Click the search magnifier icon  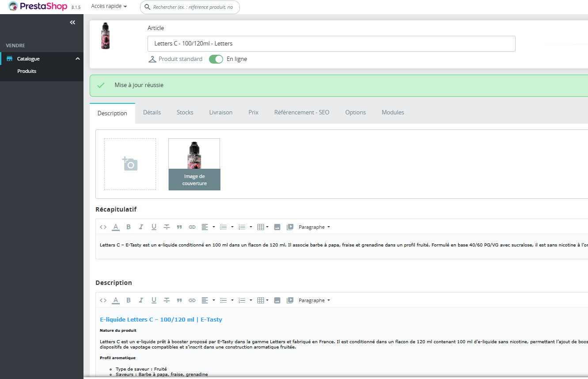148,7
